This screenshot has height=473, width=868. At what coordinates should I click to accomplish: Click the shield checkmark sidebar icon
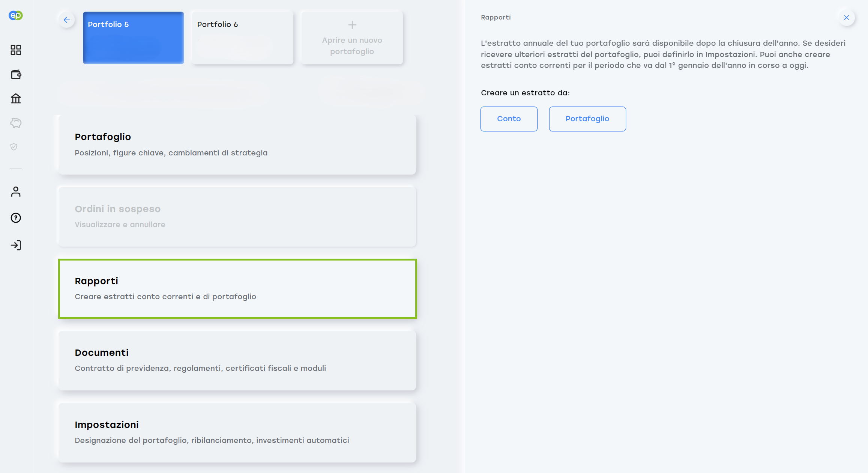(x=14, y=147)
